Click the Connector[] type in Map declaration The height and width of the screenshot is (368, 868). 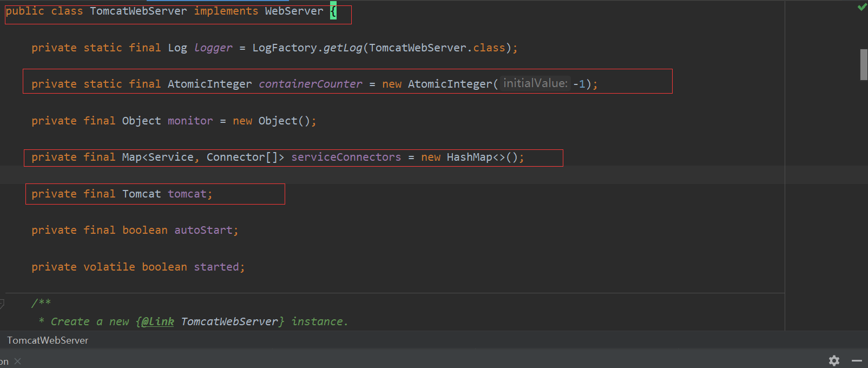(x=242, y=157)
